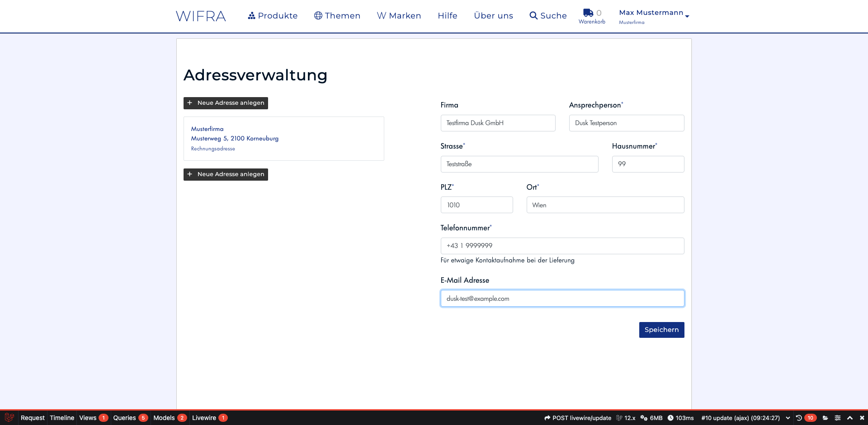The image size is (868, 425).
Task: Click the version branch icon showing 12.x
Action: [x=619, y=418]
